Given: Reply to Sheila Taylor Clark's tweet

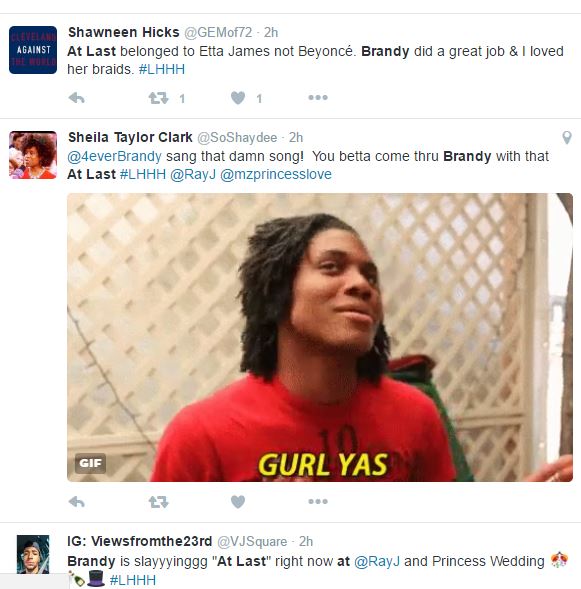Looking at the screenshot, I should (77, 501).
